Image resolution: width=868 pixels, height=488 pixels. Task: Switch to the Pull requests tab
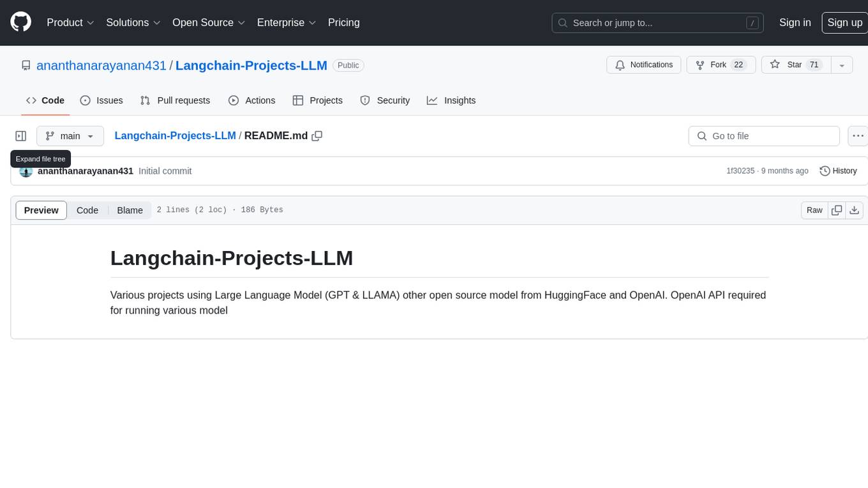coord(175,100)
